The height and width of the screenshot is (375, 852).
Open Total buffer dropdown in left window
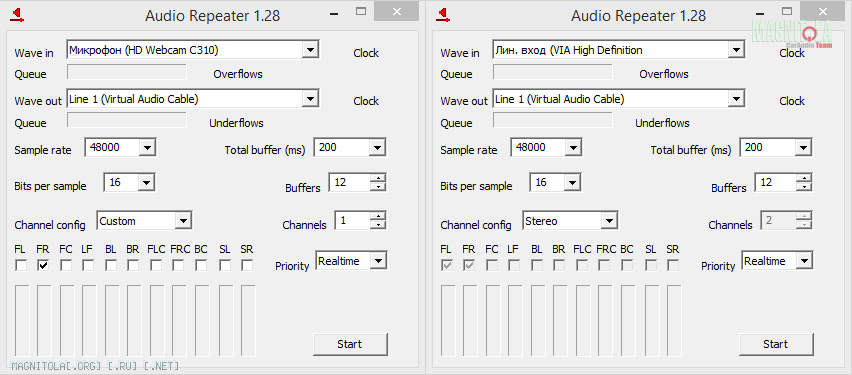[377, 147]
